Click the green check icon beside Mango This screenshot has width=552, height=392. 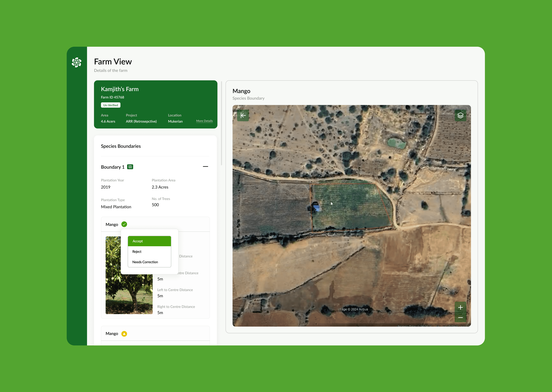coord(124,224)
